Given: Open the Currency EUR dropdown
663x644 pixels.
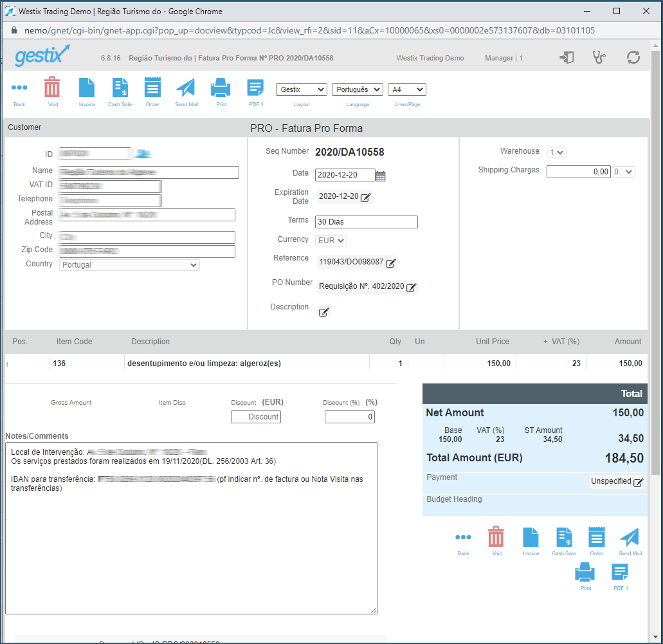Looking at the screenshot, I should click(x=331, y=241).
